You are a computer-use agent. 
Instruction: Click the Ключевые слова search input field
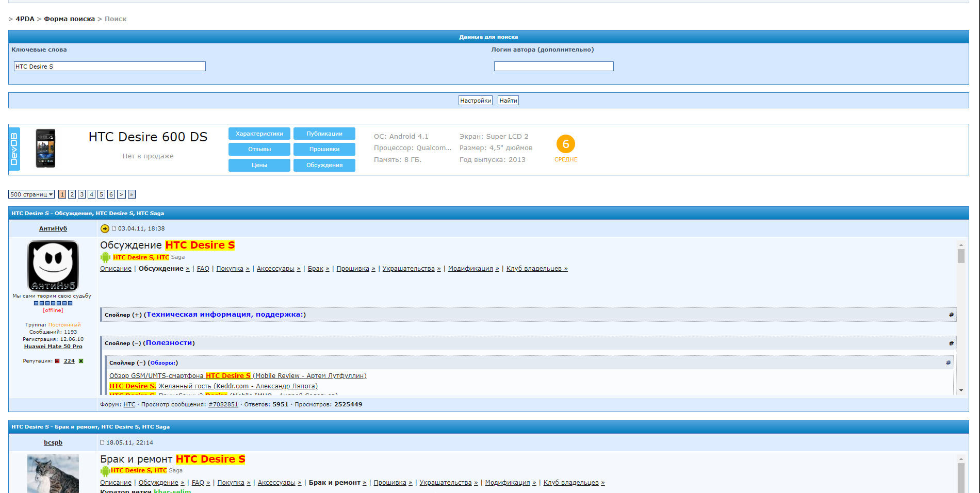tap(109, 67)
